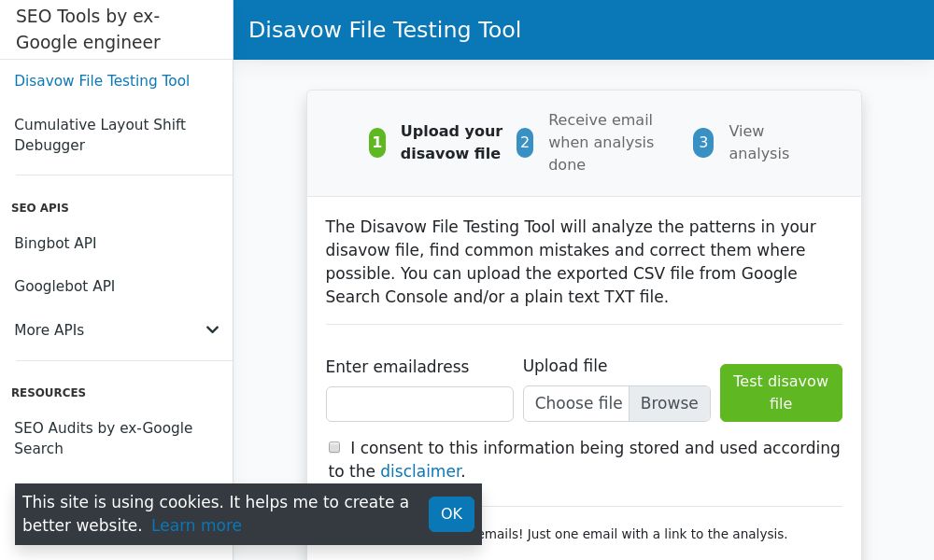The height and width of the screenshot is (560, 934).
Task: Click the Browse file upload control
Action: (669, 403)
